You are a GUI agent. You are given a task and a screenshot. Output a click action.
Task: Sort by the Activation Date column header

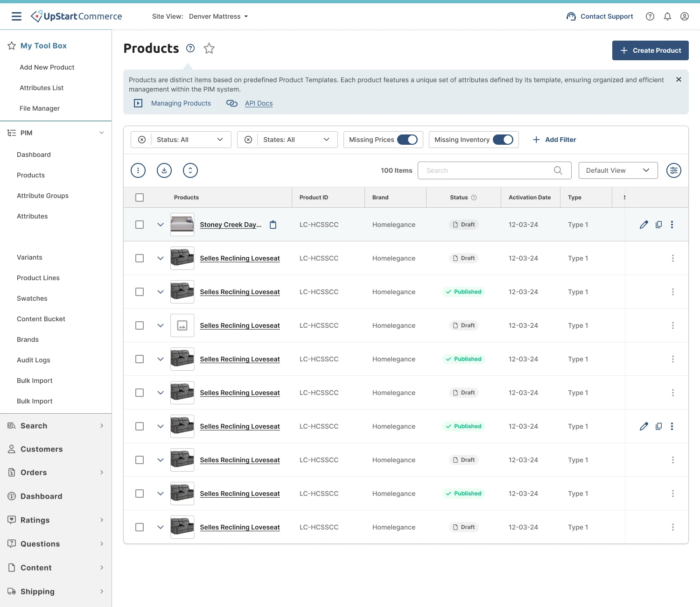[x=530, y=198]
